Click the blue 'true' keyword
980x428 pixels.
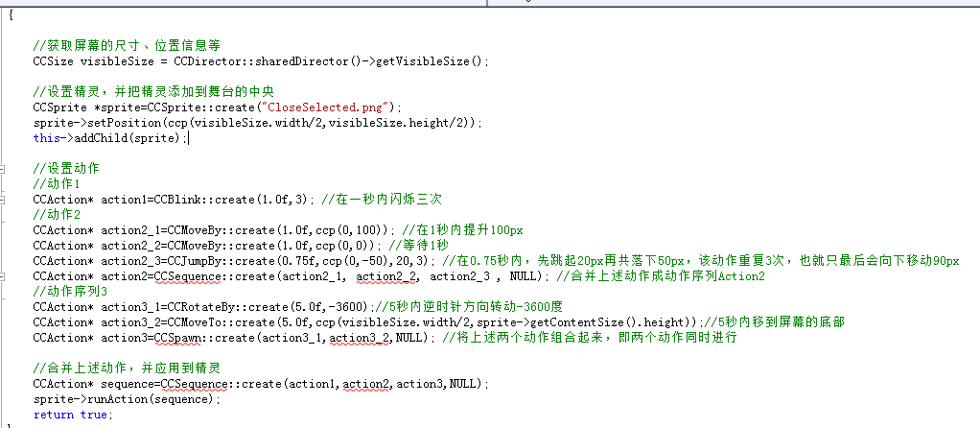pos(93,415)
